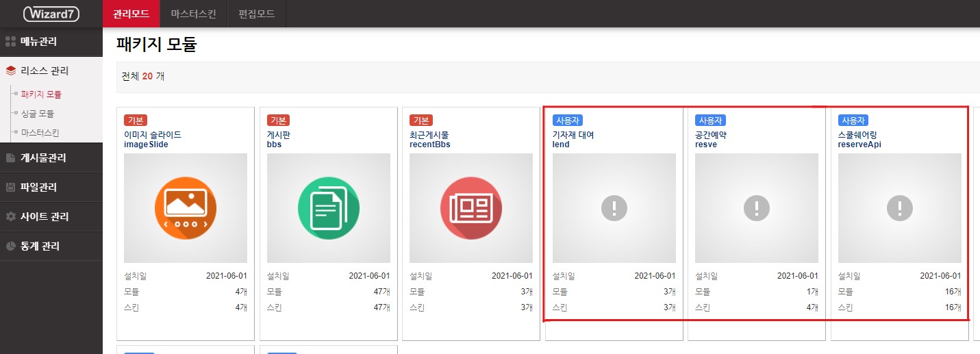Click the 기본 badge on imageSlide card
Screen dimensions: 980x354
click(136, 121)
